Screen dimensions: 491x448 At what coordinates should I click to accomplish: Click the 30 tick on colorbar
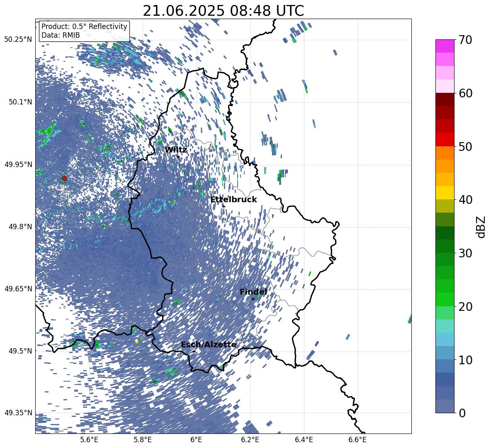click(466, 253)
